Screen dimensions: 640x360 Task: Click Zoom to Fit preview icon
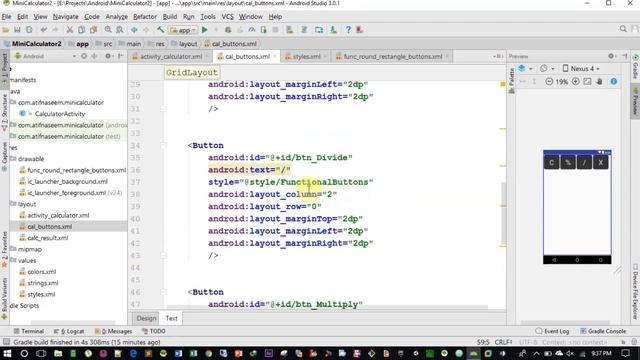pyautogui.click(x=587, y=82)
